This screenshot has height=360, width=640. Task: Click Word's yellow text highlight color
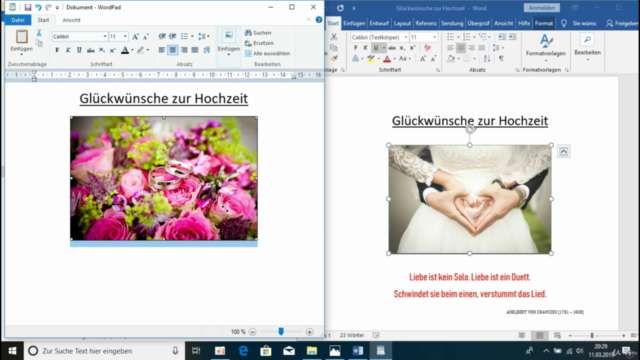pyautogui.click(x=371, y=59)
